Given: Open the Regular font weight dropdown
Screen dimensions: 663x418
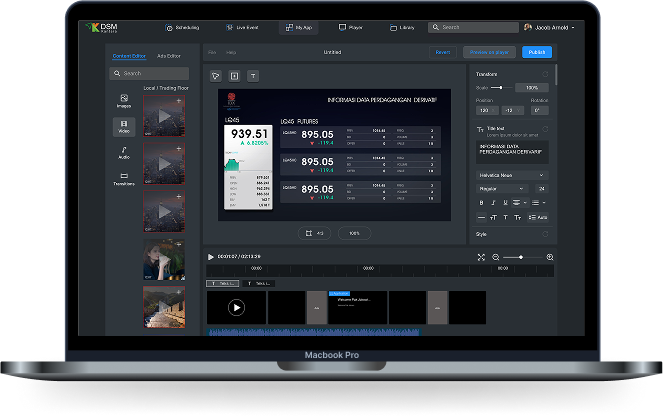Looking at the screenshot, I should (502, 189).
